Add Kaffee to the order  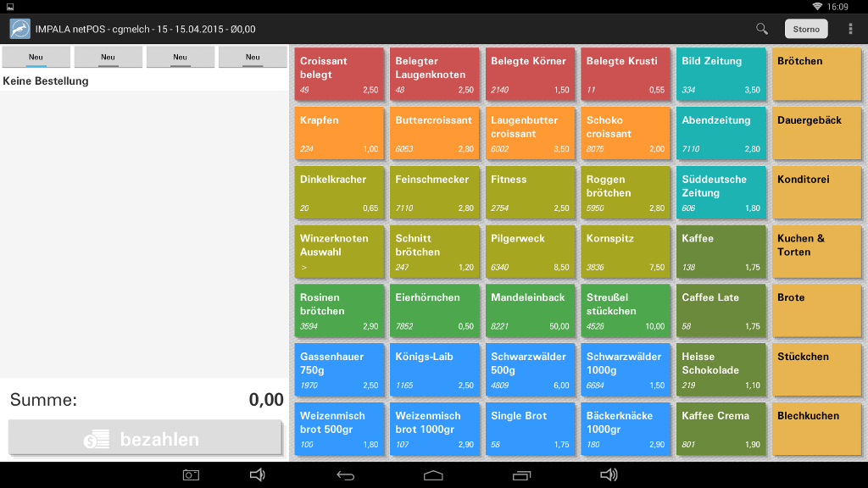pos(721,252)
